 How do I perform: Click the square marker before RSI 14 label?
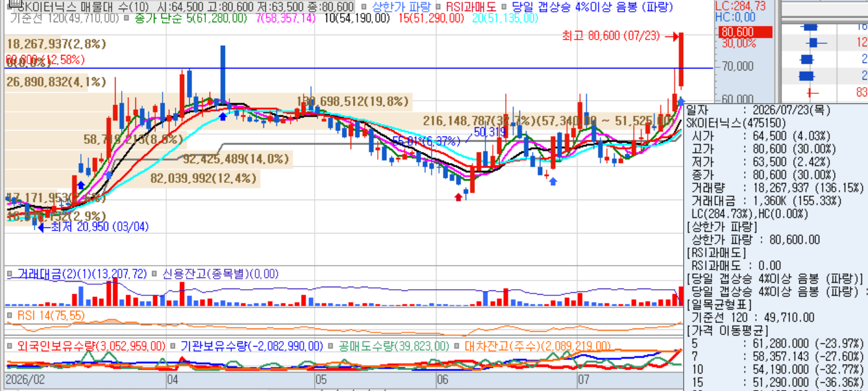pyautogui.click(x=10, y=316)
